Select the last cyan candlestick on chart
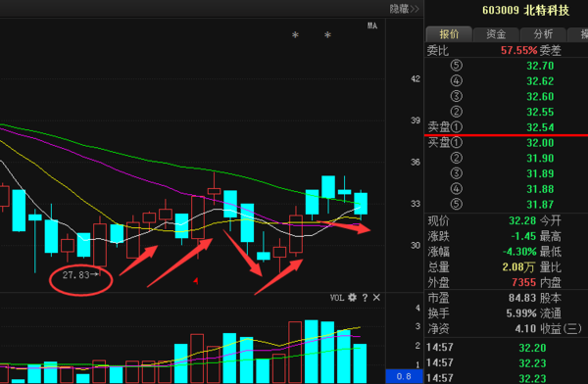The image size is (588, 384). coord(361,203)
